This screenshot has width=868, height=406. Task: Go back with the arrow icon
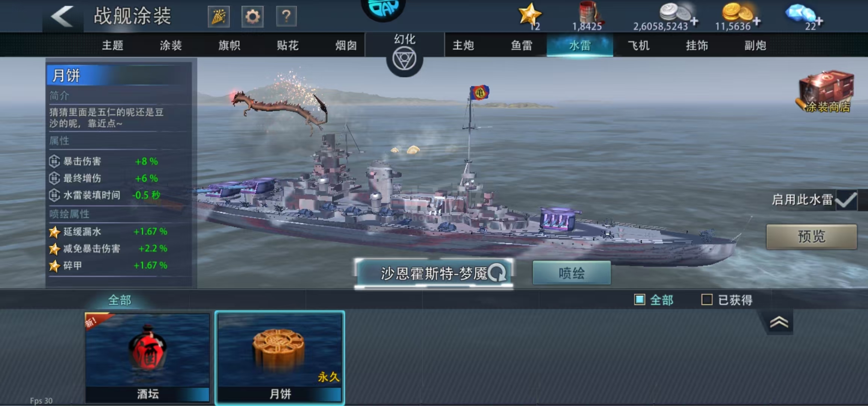click(x=62, y=16)
